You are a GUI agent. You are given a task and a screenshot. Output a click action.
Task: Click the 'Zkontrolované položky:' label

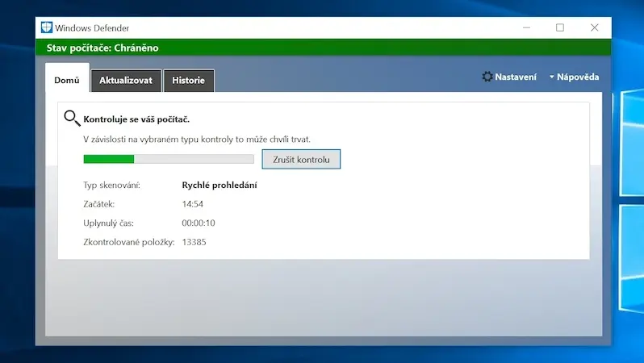click(129, 242)
